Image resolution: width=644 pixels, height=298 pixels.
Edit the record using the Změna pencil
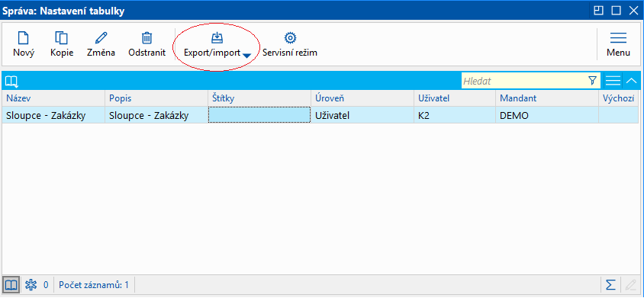click(101, 44)
